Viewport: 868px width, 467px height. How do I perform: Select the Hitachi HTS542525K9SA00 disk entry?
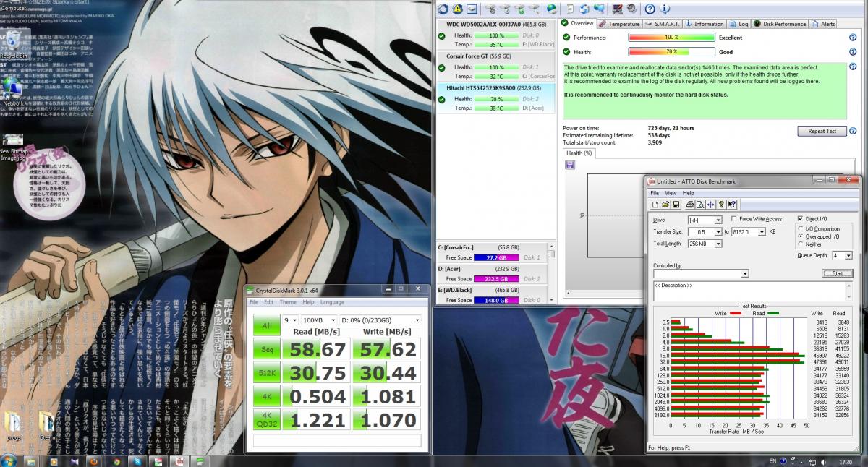click(x=496, y=98)
